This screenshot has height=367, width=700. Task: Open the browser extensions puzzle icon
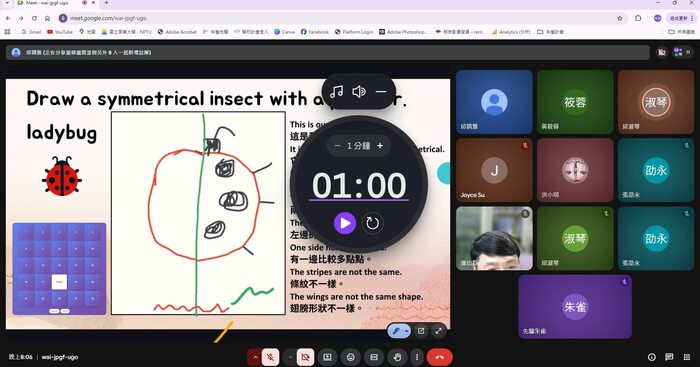[x=638, y=18]
